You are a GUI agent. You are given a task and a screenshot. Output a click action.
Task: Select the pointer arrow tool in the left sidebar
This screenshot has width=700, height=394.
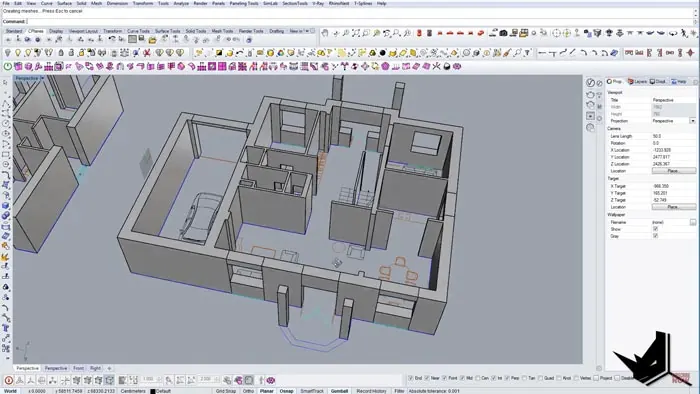pos(5,83)
